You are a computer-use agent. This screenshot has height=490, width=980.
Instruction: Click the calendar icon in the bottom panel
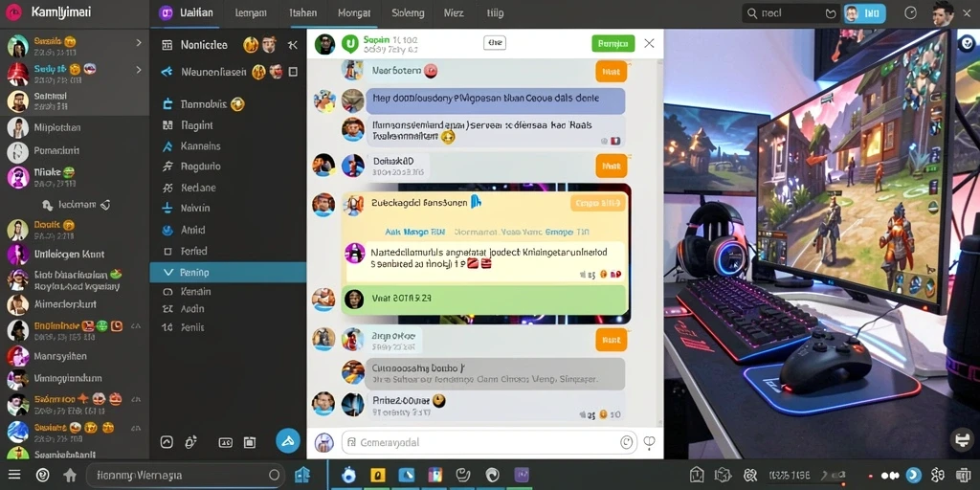click(x=250, y=442)
